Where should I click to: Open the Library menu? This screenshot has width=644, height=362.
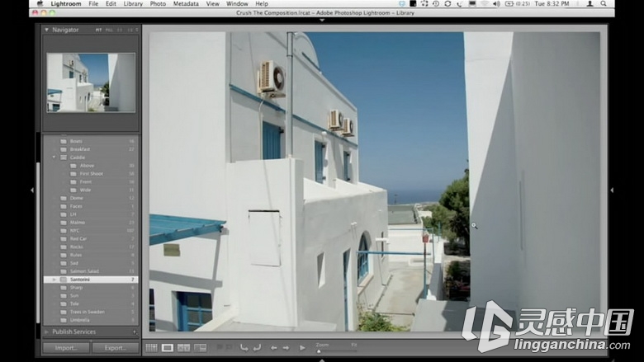[133, 3]
